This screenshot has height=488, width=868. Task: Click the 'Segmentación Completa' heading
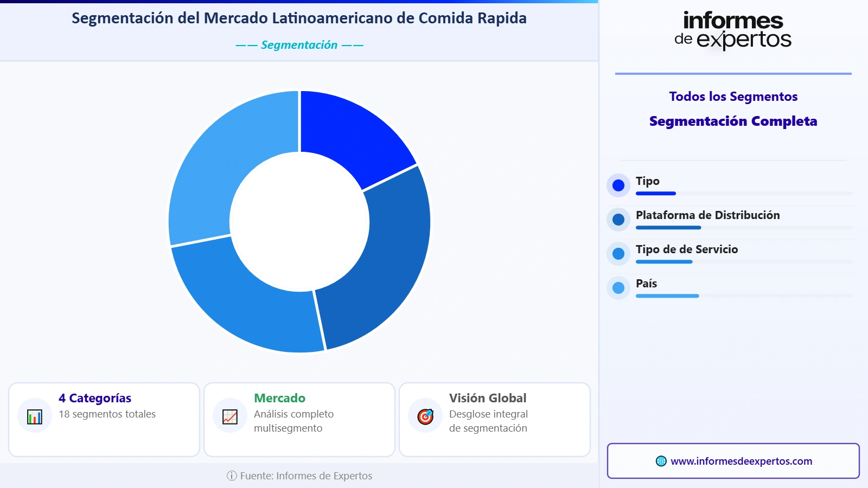click(733, 121)
